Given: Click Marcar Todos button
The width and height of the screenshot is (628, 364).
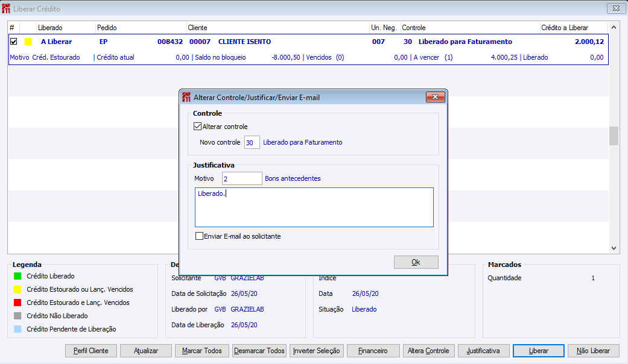Looking at the screenshot, I should (x=202, y=351).
